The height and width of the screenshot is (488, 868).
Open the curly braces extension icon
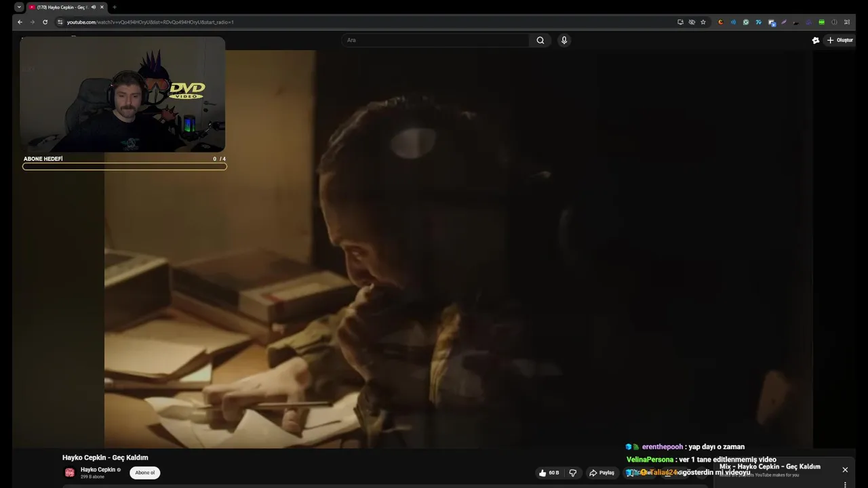pos(834,22)
